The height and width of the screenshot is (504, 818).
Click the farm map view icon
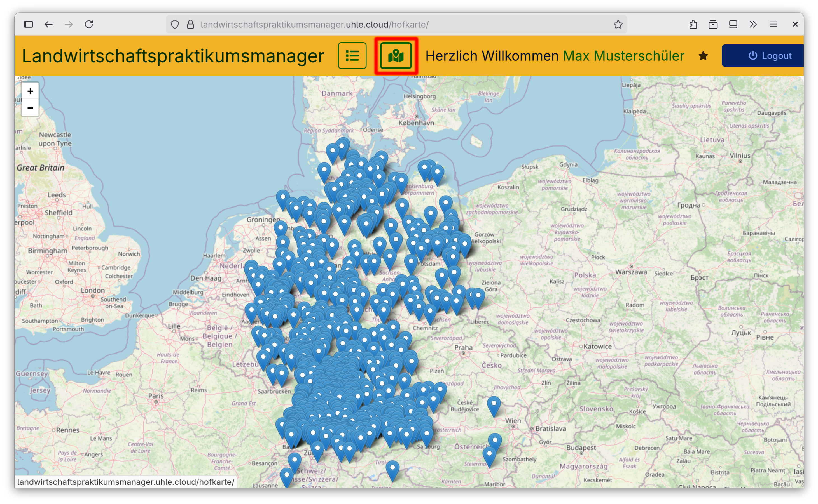click(396, 56)
